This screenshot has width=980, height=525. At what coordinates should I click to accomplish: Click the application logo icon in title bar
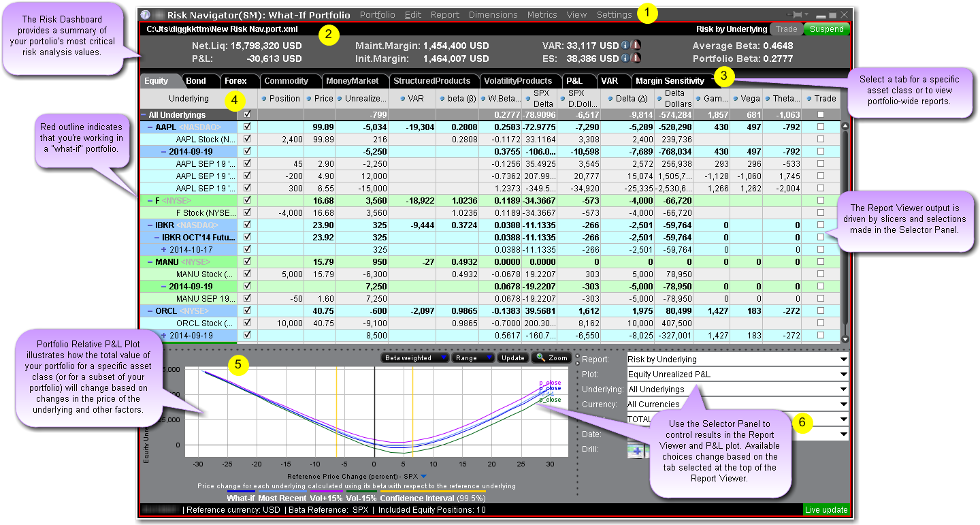click(x=145, y=15)
